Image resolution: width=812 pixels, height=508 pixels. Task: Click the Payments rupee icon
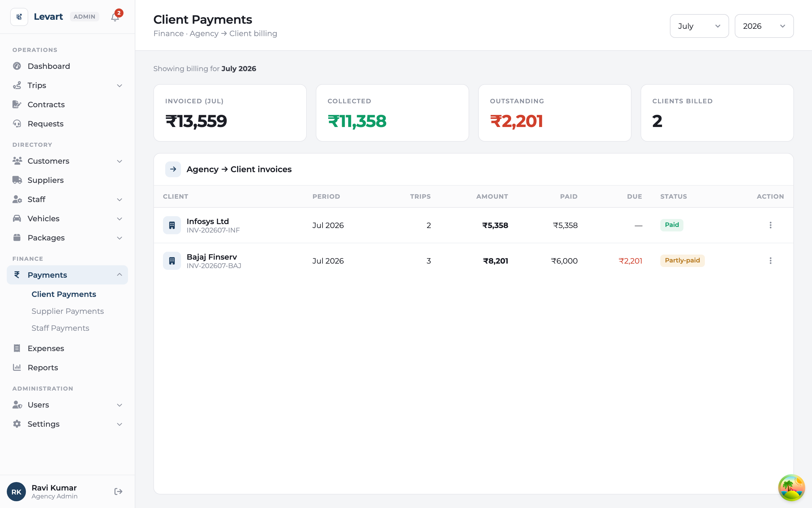pyautogui.click(x=17, y=275)
